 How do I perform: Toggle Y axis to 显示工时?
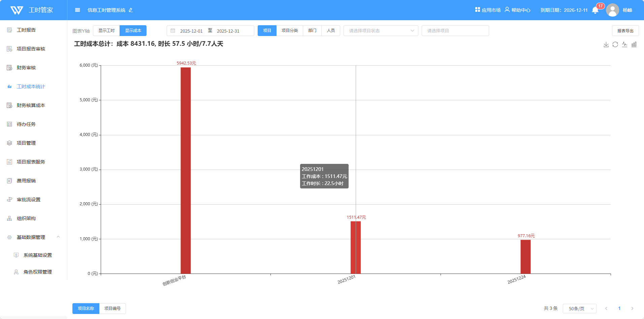106,31
